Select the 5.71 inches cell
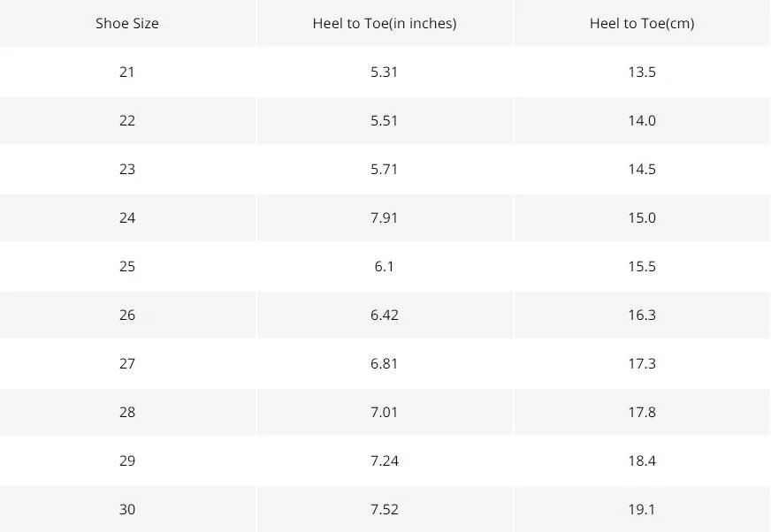Screen dimensions: 771x532 [385, 169]
